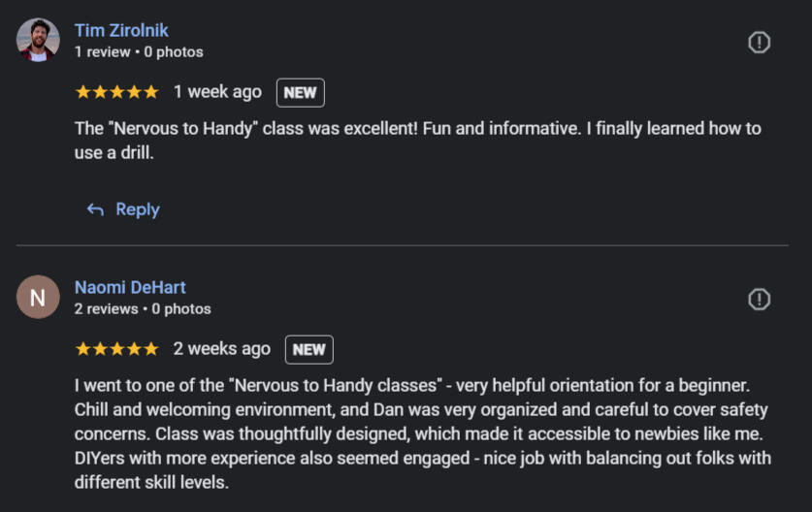This screenshot has height=512, width=812.
Task: Reply to Tim Zirolnik's review
Action: click(x=137, y=209)
